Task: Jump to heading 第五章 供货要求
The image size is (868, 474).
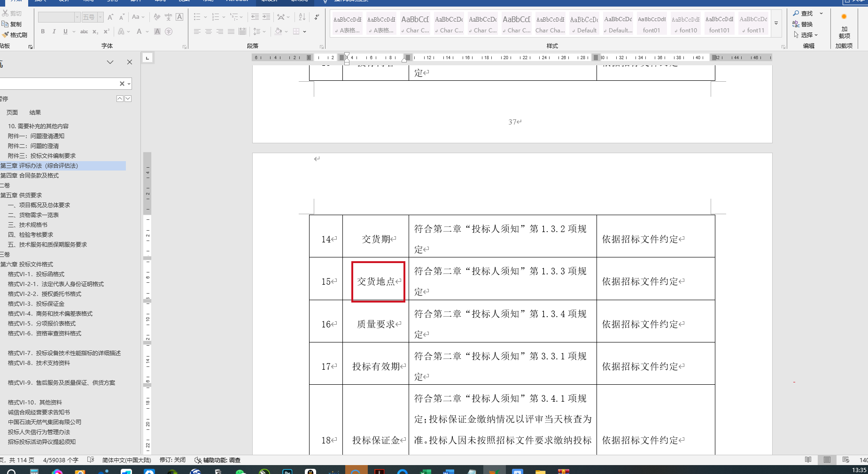Action: [21, 195]
